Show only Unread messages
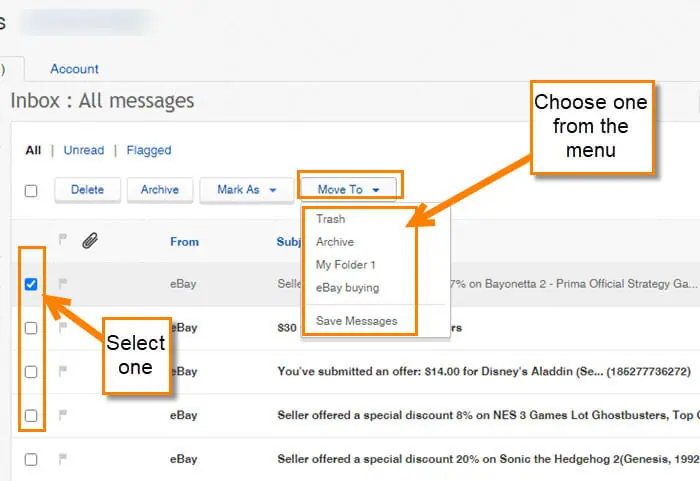Screen dimensions: 700x481 point(83,150)
